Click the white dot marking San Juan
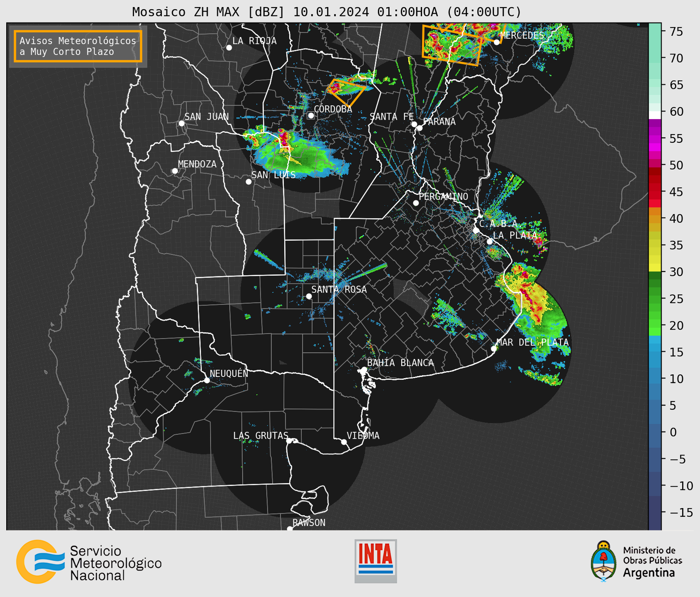The width and height of the screenshot is (700, 597). coord(181,123)
